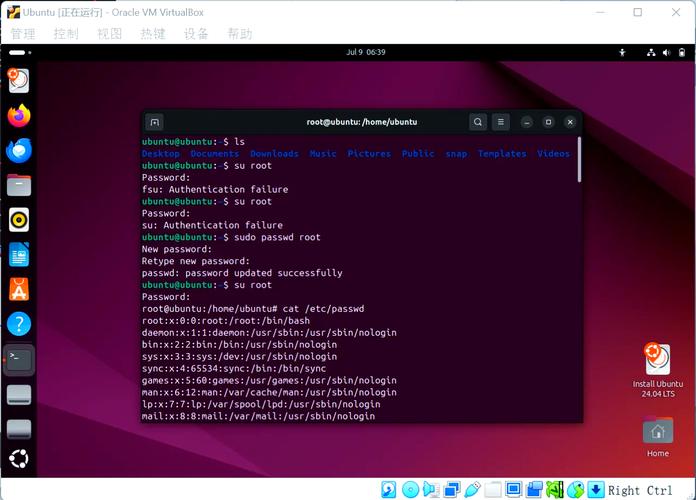Click the Install Ubuntu icon atop the dock

pos(19,80)
